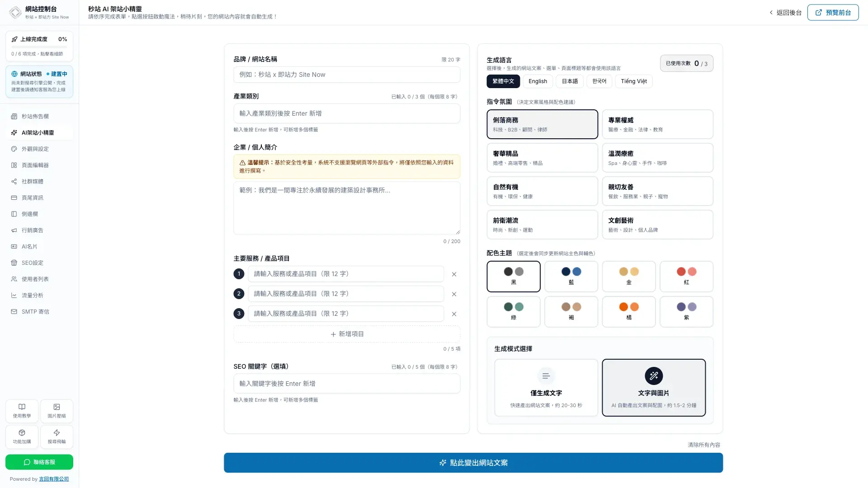Click the 企業 / 個人簡介 textarea
Screen dimensions: 868x488
[x=347, y=208]
